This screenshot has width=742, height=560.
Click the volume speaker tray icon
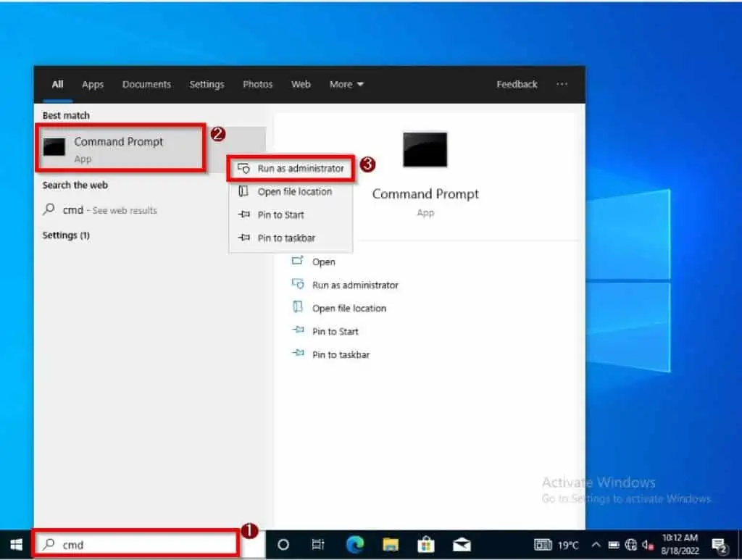pyautogui.click(x=648, y=546)
